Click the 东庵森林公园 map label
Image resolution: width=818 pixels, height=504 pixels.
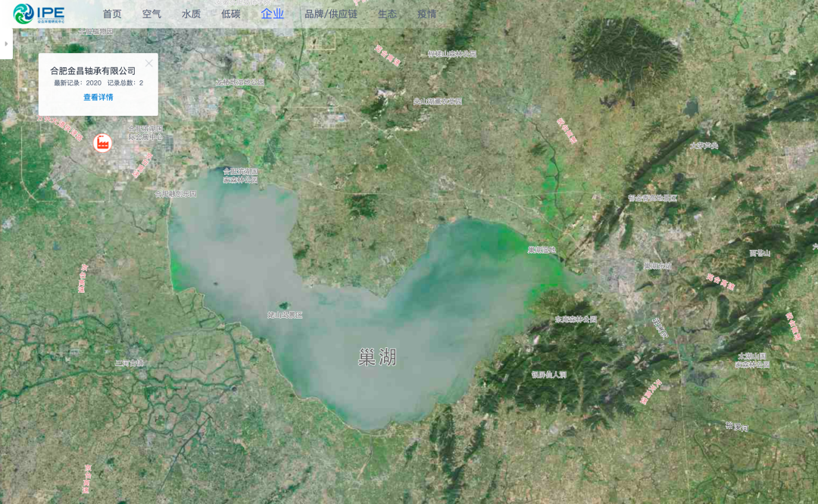click(576, 319)
